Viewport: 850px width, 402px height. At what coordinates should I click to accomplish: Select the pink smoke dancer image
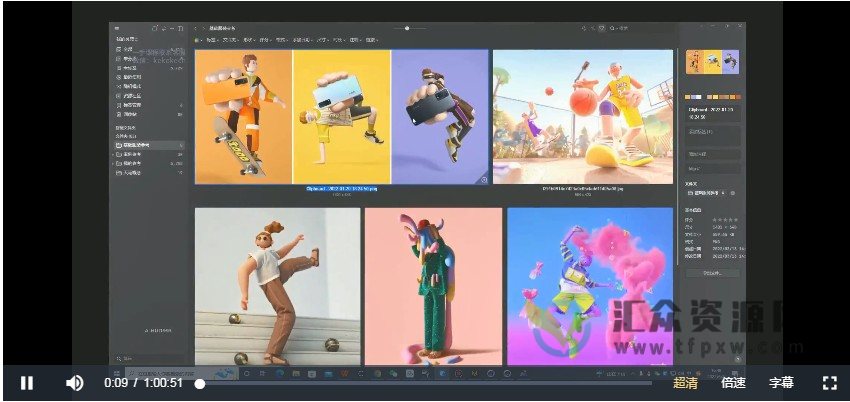coord(590,286)
